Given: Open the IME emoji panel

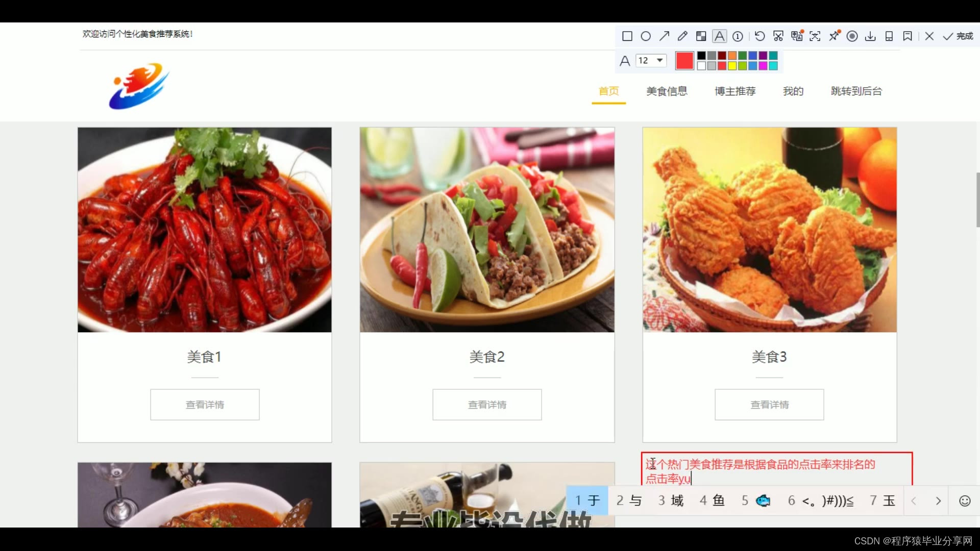Looking at the screenshot, I should coord(965,501).
